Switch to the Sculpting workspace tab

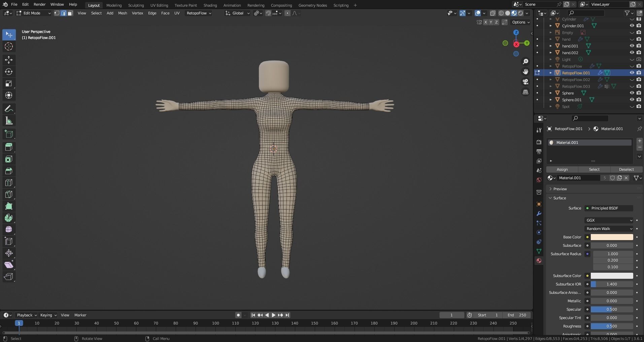(x=136, y=5)
